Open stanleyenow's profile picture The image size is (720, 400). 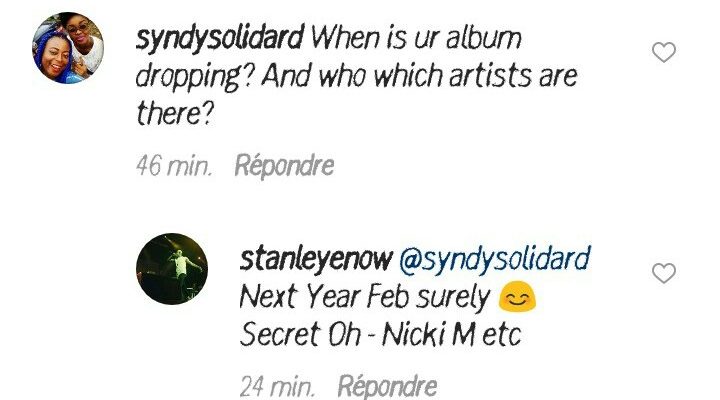(172, 269)
